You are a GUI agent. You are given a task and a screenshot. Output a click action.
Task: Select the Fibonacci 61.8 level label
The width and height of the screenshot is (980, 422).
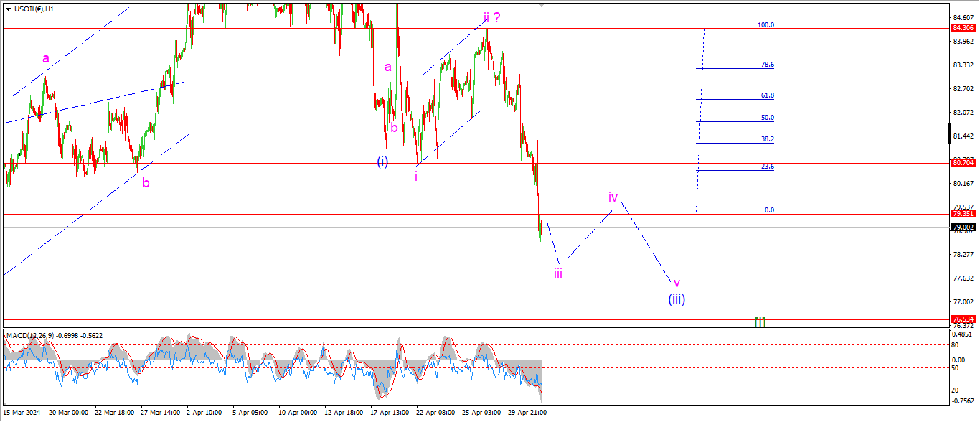pos(767,95)
